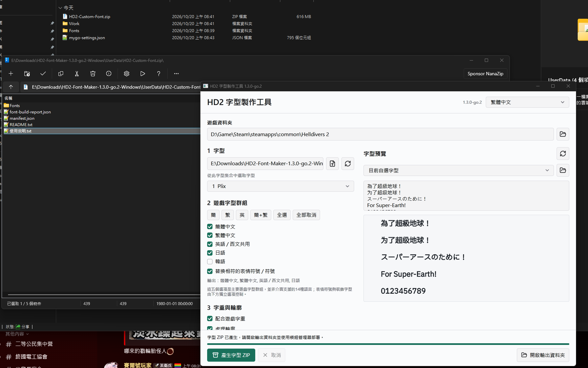This screenshot has width=588, height=368.
Task: Open NanaZip settings gear icon
Action: click(x=127, y=74)
